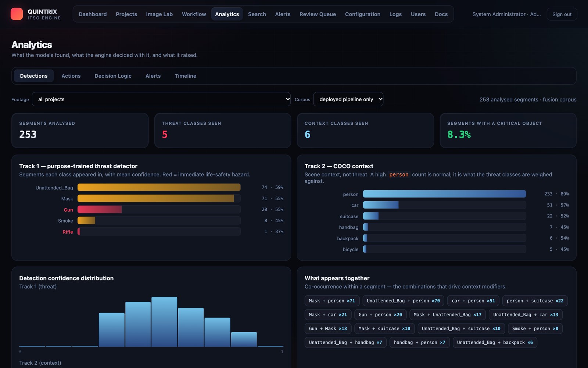Click the suitcase row label
Screen dimensions: 588x368
click(349, 216)
